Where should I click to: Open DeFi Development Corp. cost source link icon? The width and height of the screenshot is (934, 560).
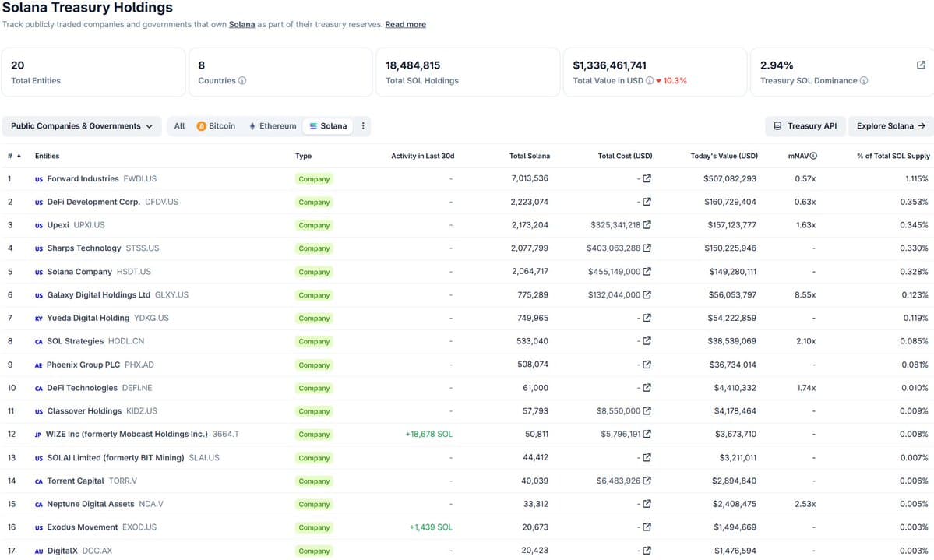point(647,202)
